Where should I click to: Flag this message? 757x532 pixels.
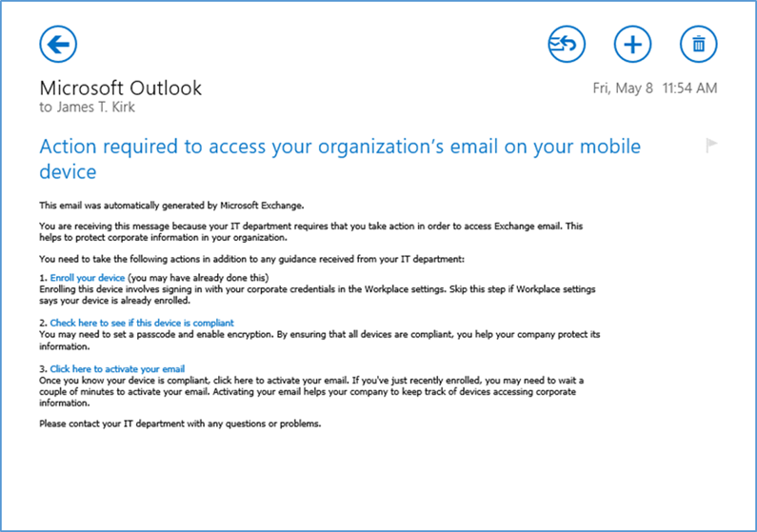coord(711,146)
